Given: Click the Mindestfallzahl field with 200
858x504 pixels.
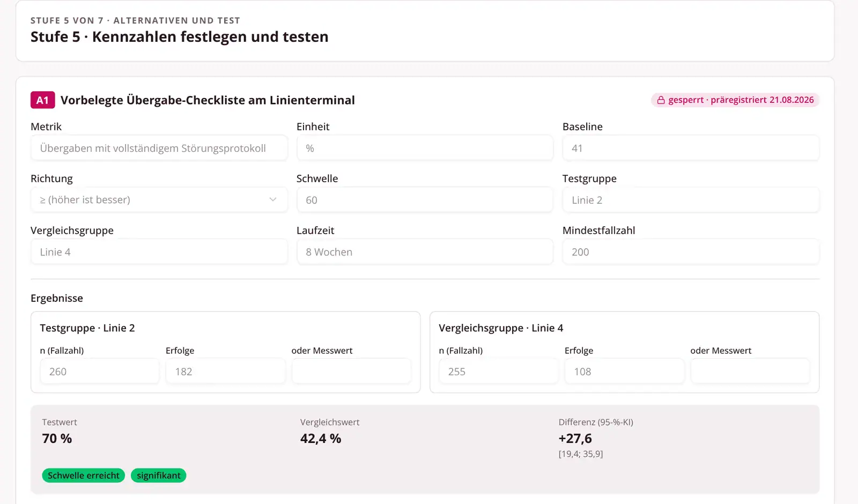Looking at the screenshot, I should (691, 252).
